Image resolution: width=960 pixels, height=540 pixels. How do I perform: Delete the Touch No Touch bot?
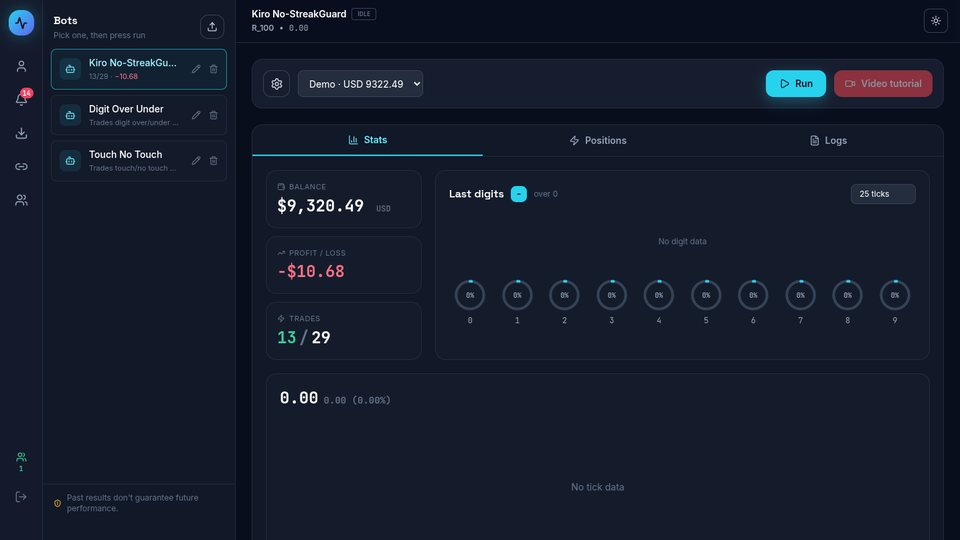coord(214,160)
